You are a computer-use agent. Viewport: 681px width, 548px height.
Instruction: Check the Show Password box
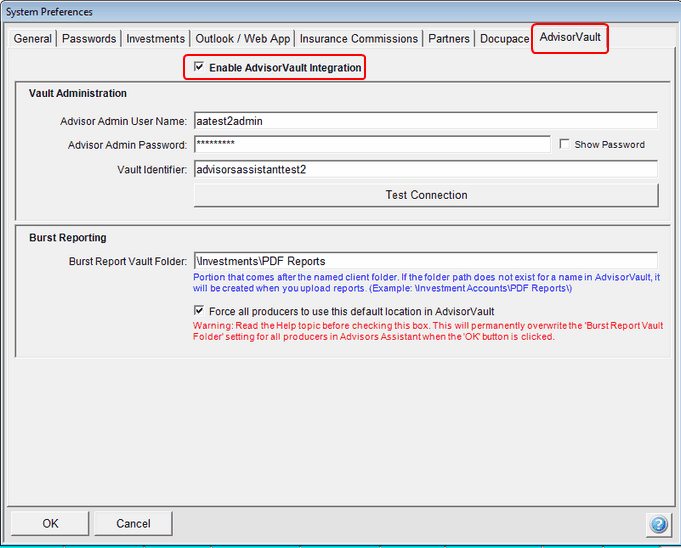tap(566, 145)
